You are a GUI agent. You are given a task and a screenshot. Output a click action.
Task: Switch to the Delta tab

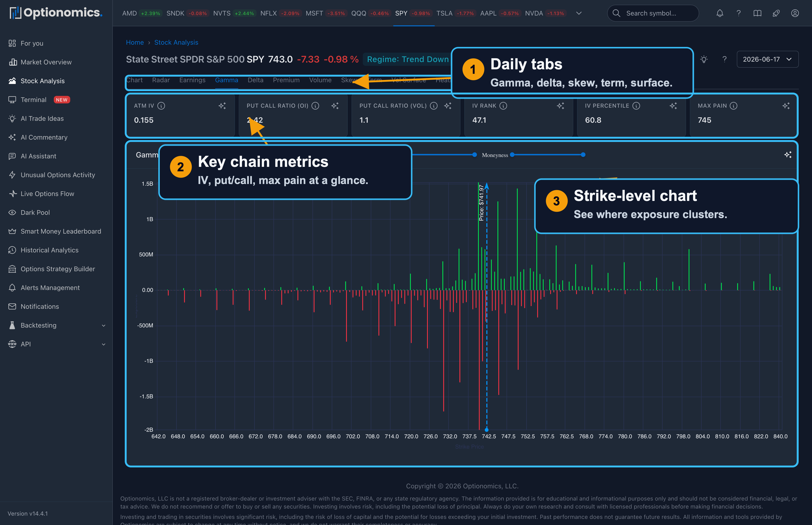point(255,80)
